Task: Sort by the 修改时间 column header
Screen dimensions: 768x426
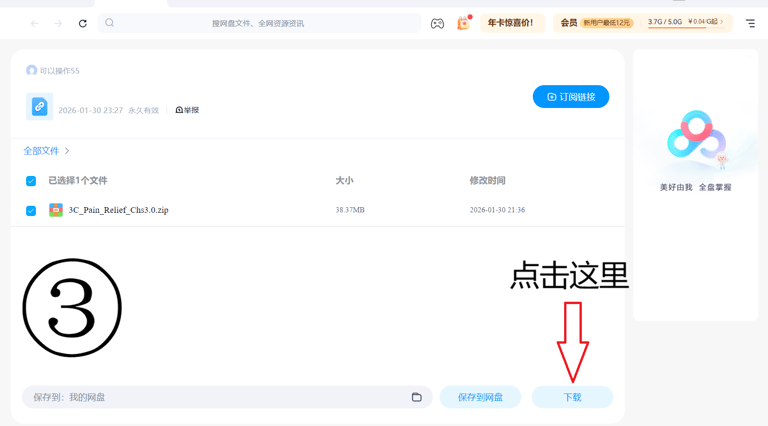Action: (x=487, y=181)
